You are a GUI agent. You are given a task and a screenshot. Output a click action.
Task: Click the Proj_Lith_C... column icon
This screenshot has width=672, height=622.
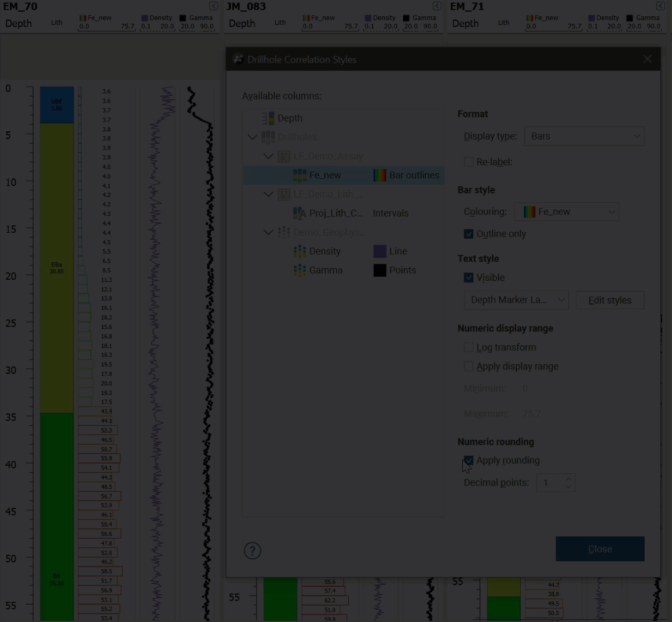(300, 213)
